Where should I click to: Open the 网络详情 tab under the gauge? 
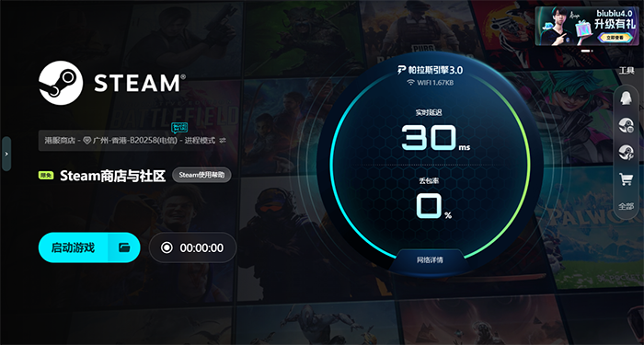coord(430,260)
